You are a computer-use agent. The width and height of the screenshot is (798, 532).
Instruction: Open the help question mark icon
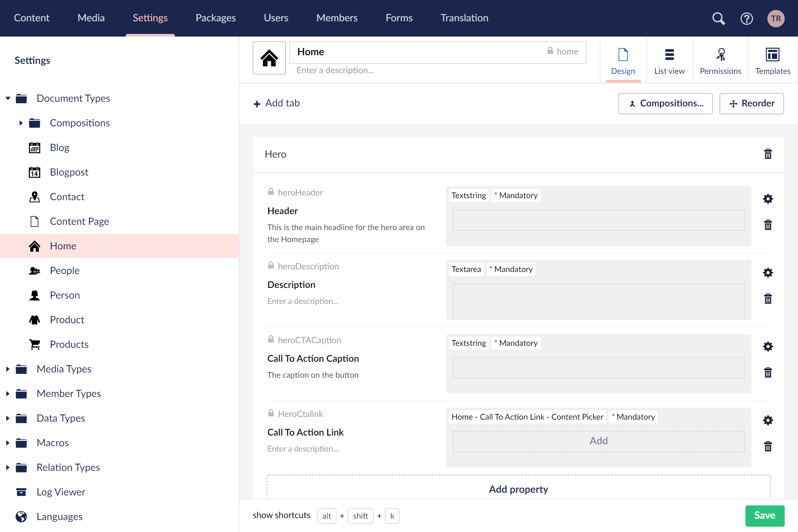[x=746, y=18]
